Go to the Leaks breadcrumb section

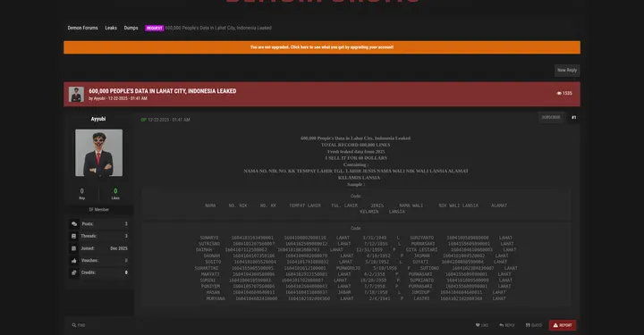(x=111, y=28)
